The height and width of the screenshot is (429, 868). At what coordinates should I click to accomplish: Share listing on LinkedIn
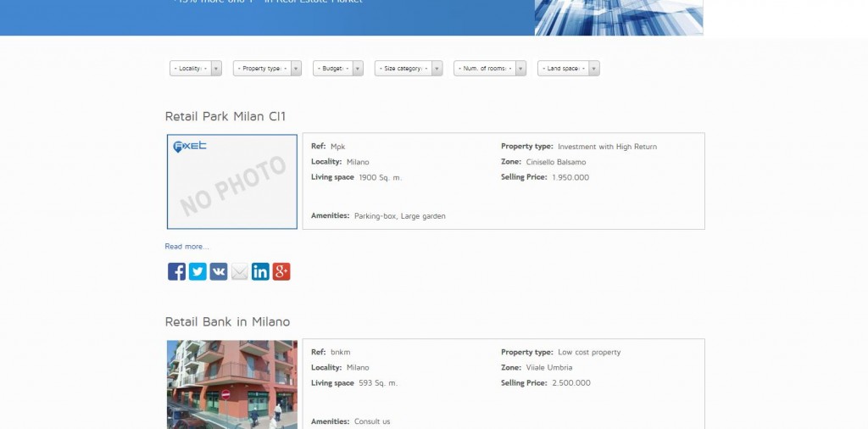tap(260, 271)
